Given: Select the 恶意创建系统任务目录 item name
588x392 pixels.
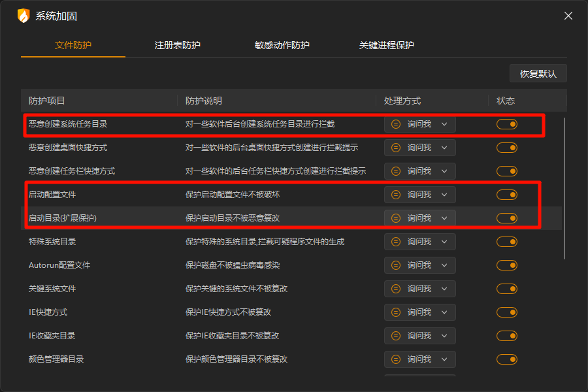Looking at the screenshot, I should (x=68, y=124).
